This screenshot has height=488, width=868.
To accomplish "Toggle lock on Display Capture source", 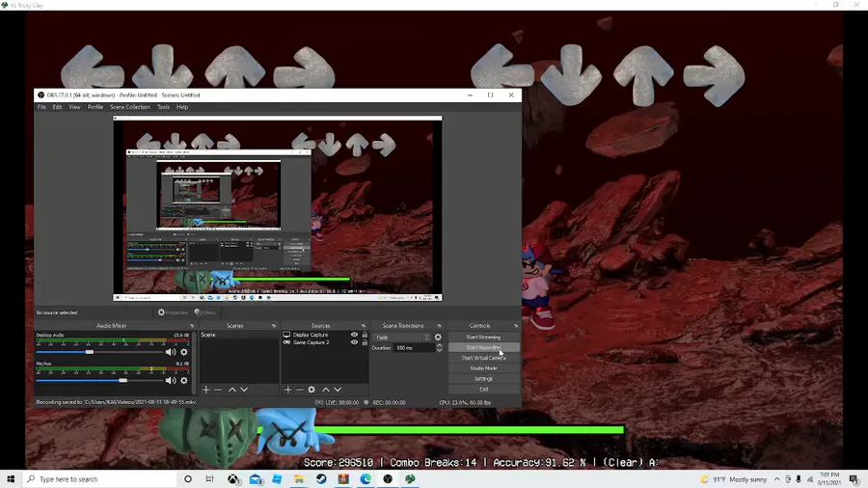I will [365, 335].
